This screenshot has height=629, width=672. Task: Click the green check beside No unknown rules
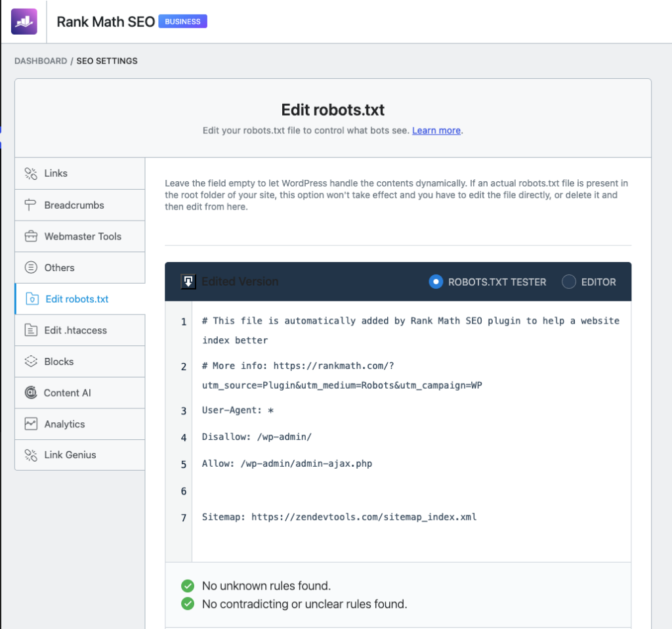(x=188, y=586)
